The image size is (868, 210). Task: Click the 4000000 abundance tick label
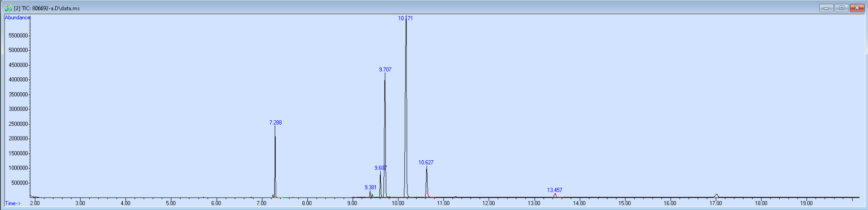(x=18, y=79)
